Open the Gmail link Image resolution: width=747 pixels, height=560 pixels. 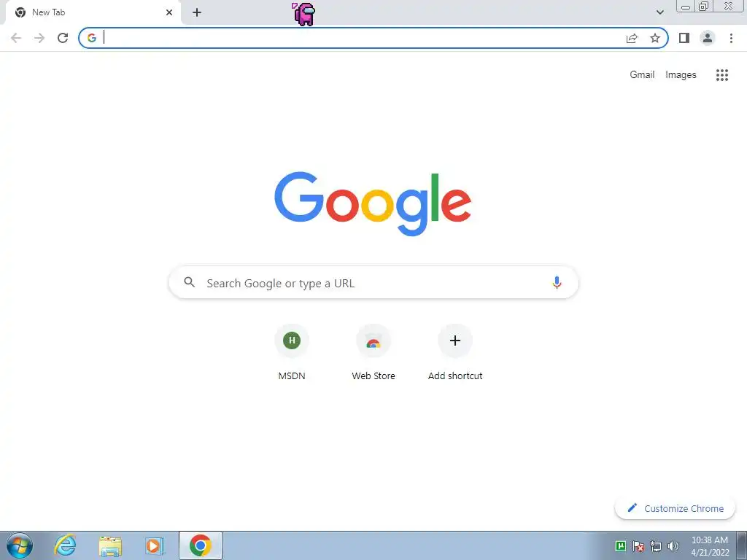(x=642, y=75)
